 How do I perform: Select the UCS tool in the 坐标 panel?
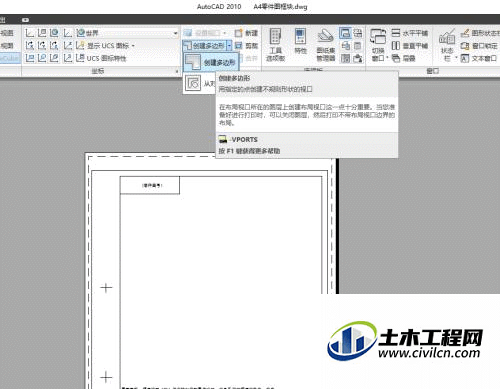[30, 33]
